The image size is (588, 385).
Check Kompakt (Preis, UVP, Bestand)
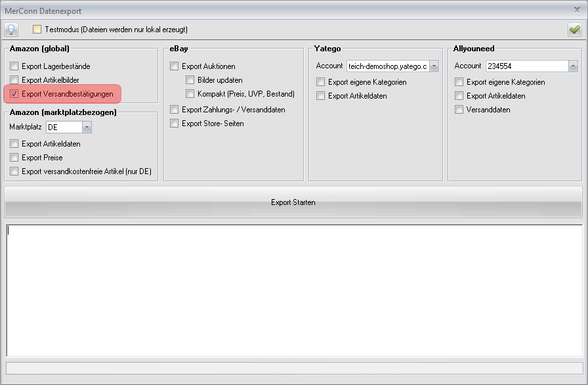tap(190, 94)
